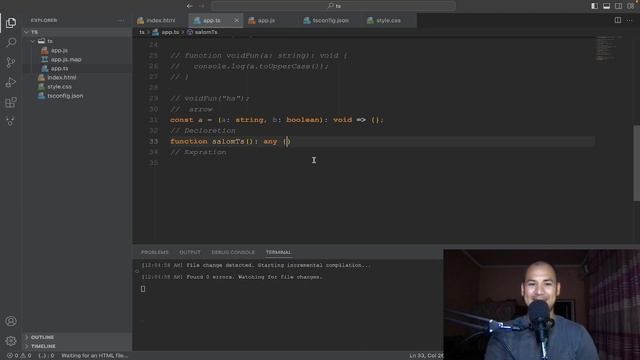640x360 pixels.
Task: Click the '// Decloration' comment line
Action: 203,131
